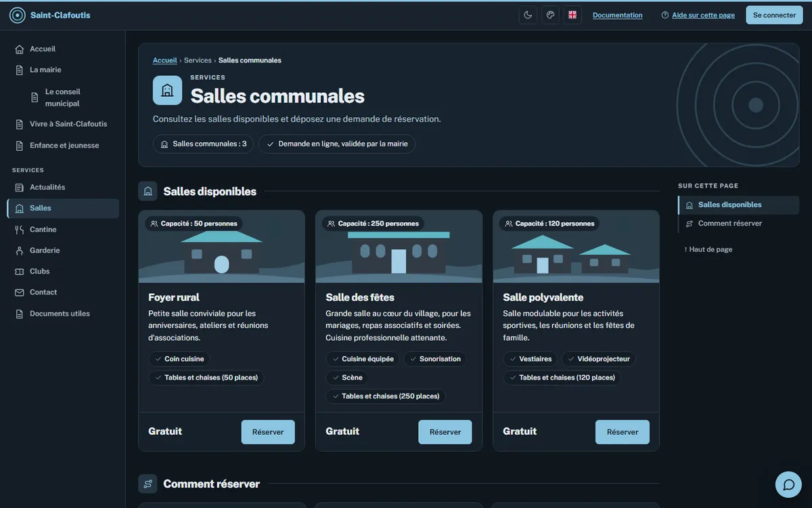Open the Salle des fêtes illustration thumbnail

tap(399, 247)
